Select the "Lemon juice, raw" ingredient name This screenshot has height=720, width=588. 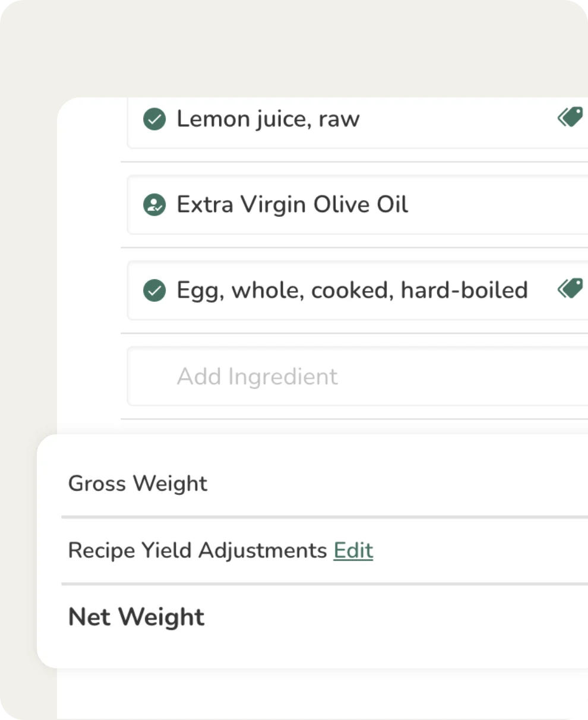pos(268,119)
